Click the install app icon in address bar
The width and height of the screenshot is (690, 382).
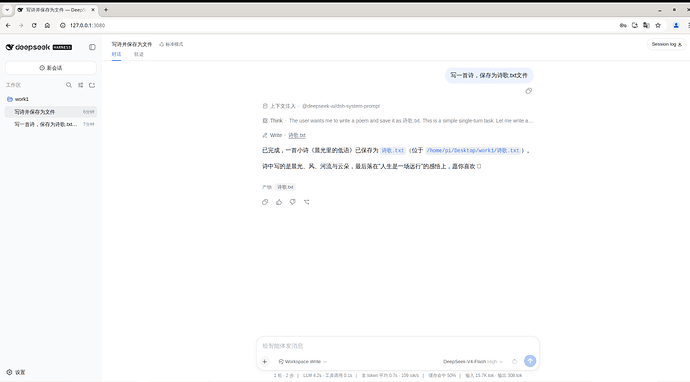click(635, 26)
